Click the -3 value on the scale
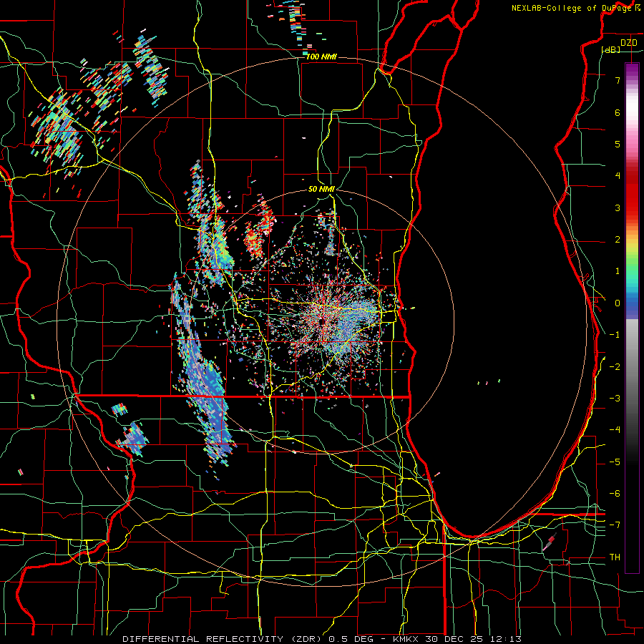The width and height of the screenshot is (644, 644). click(x=615, y=399)
